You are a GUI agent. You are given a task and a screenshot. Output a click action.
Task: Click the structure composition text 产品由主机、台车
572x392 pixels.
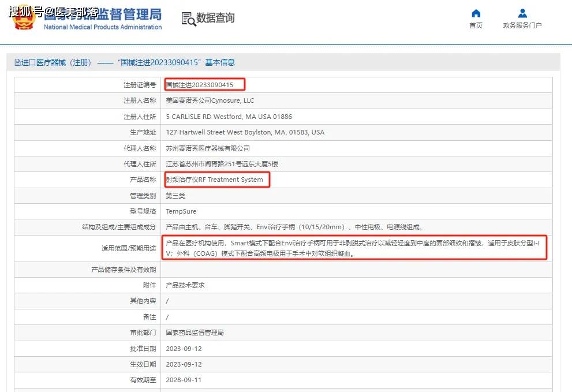pos(294,227)
